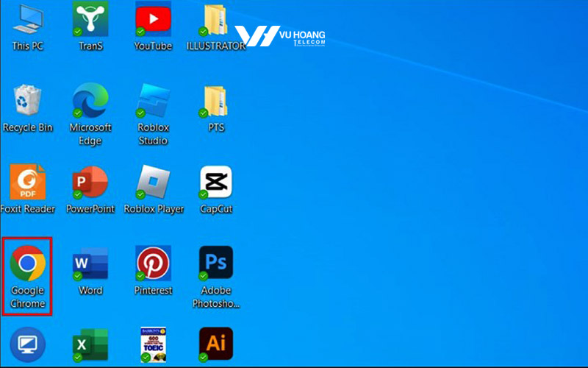
Task: Select the Word desktop shortcut
Action: 90,263
